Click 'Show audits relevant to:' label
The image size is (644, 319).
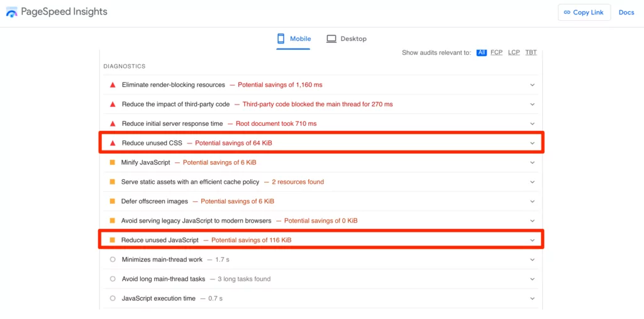(x=436, y=53)
